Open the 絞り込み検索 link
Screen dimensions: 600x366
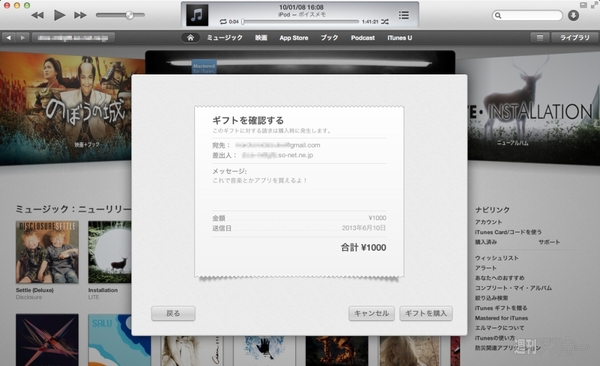point(491,298)
